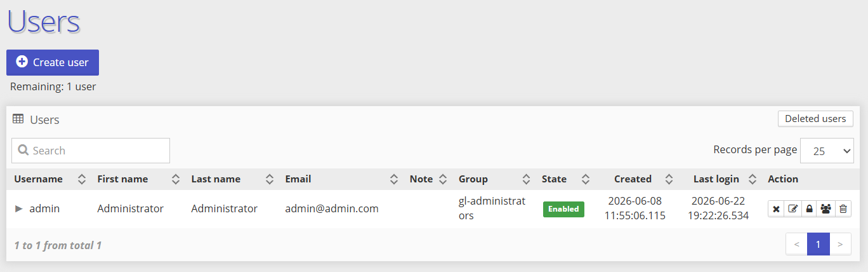Click the plus icon in Create user
Screen dimensions: 868x272
pyautogui.click(x=22, y=62)
